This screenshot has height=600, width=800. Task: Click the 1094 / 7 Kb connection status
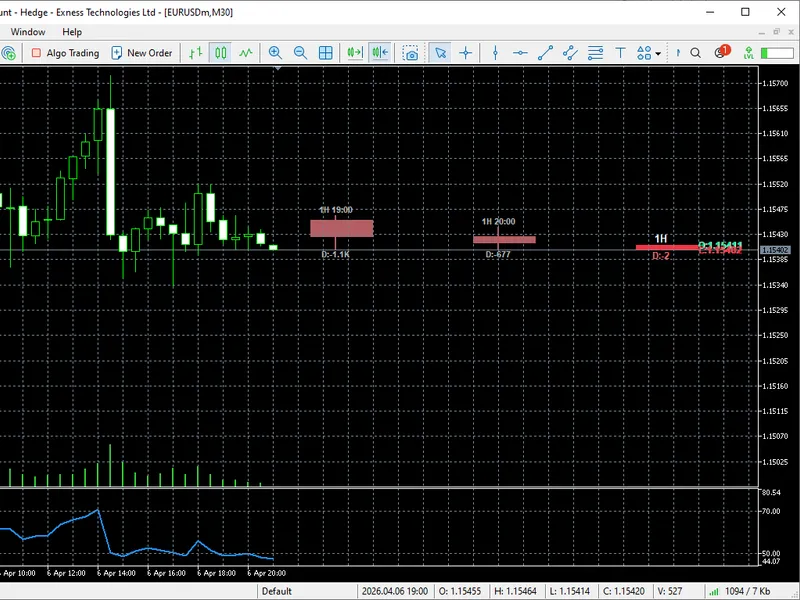coord(739,591)
